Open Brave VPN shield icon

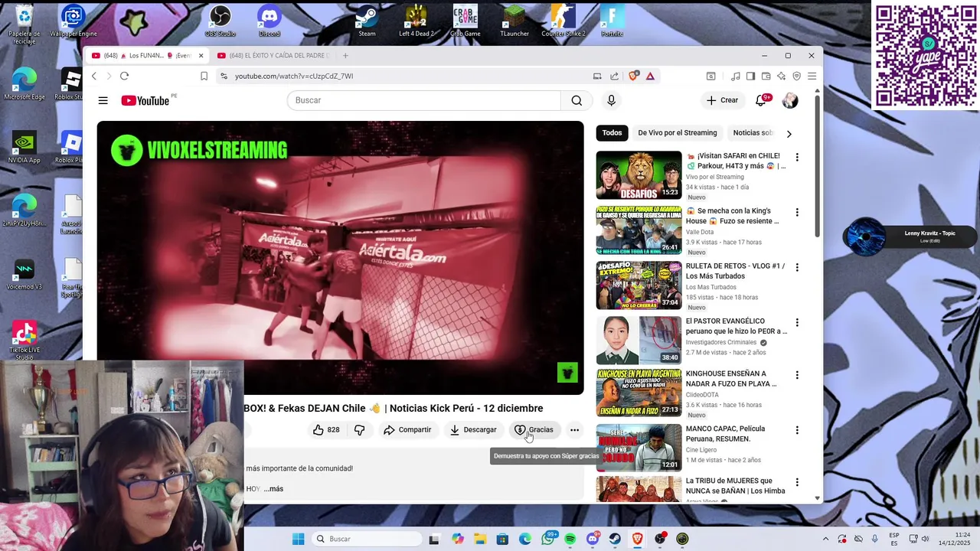pos(796,76)
